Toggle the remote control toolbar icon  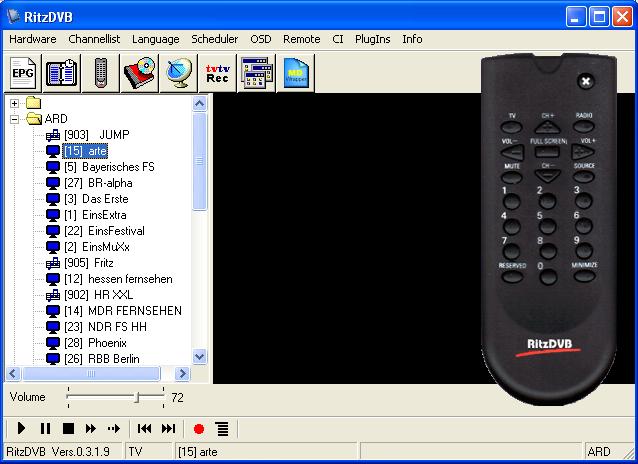pos(101,73)
